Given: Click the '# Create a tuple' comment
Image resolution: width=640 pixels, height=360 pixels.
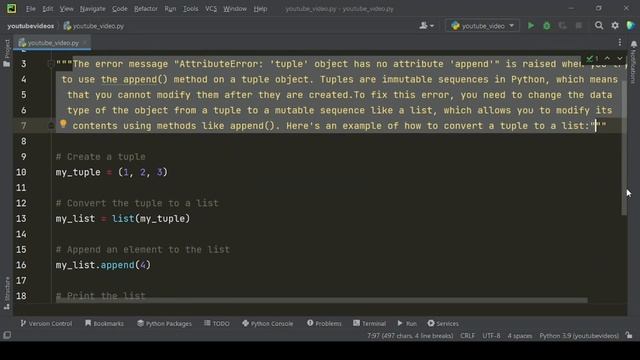Looking at the screenshot, I should [x=100, y=157].
